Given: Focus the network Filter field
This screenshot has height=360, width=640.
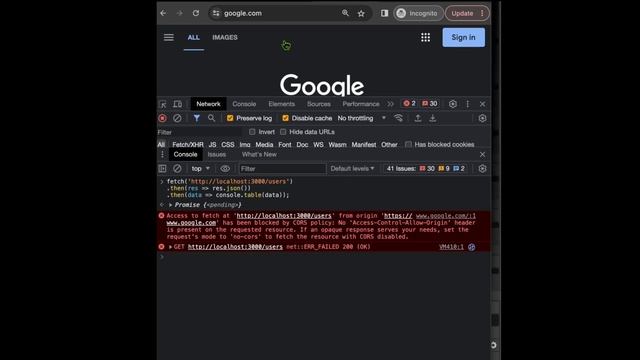Looking at the screenshot, I should coord(199,132).
